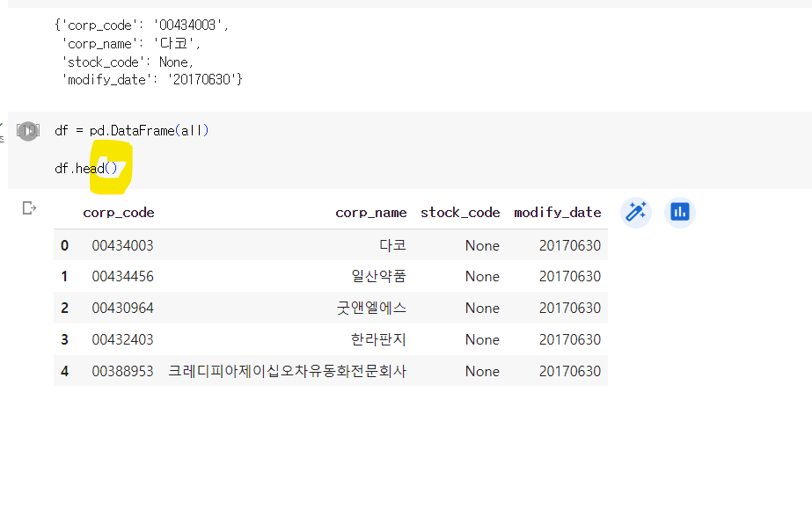Viewport: 812px width, 516px height.
Task: Click None stock_code in 일산약품 row
Action: [x=482, y=276]
